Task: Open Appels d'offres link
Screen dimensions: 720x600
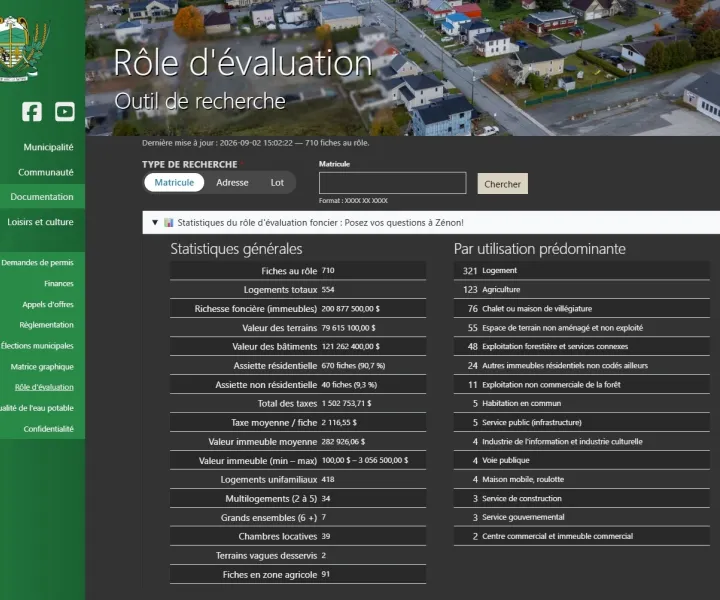Action: click(48, 304)
